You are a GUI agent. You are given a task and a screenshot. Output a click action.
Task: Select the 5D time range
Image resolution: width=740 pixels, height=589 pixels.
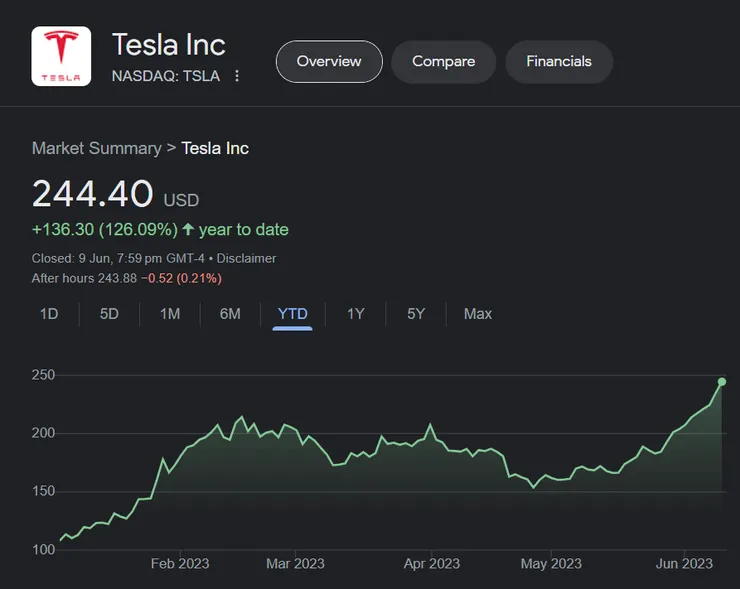[x=109, y=314]
